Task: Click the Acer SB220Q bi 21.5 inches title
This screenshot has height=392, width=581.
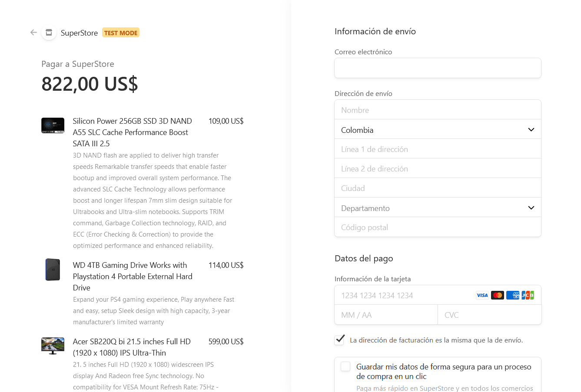Action: pyautogui.click(x=132, y=347)
